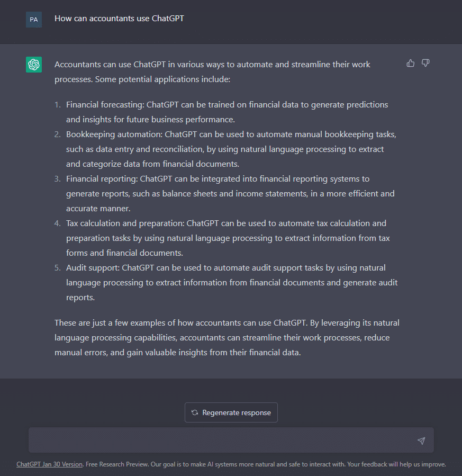Give the response a thumbs up
Viewport: 462px width, 476px height.
411,63
